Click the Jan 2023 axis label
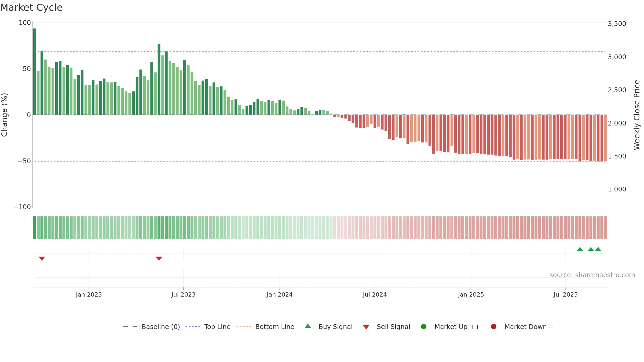This screenshot has height=362, width=644. pyautogui.click(x=89, y=294)
